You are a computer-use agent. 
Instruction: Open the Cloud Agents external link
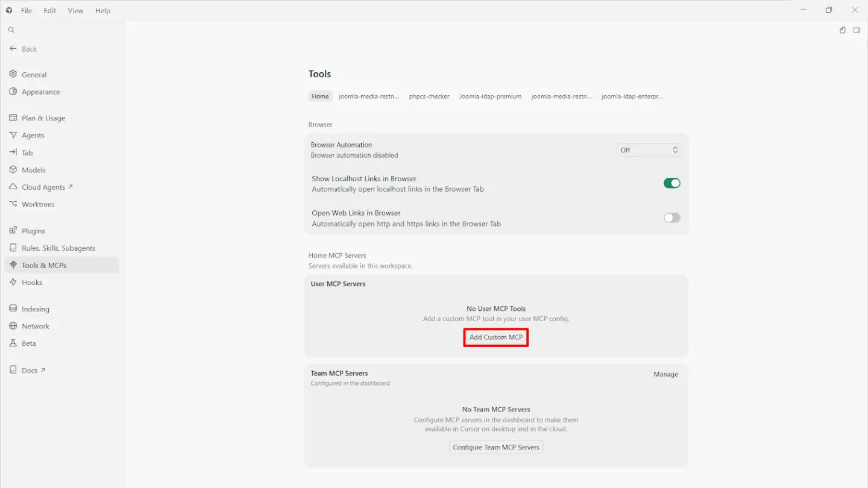62,187
